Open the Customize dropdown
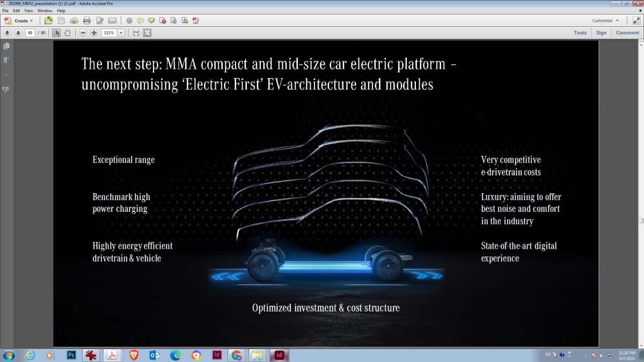Image resolution: width=644 pixels, height=362 pixels. [604, 20]
